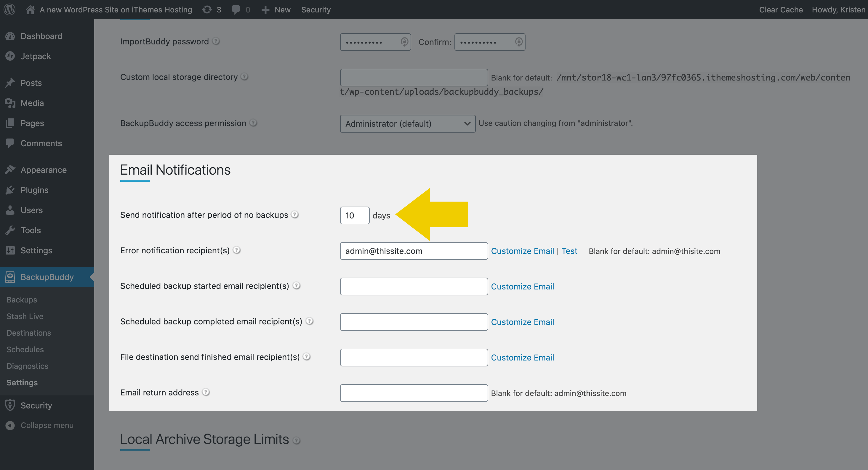The width and height of the screenshot is (868, 470).
Task: Click the File destination send finished field
Action: click(414, 358)
